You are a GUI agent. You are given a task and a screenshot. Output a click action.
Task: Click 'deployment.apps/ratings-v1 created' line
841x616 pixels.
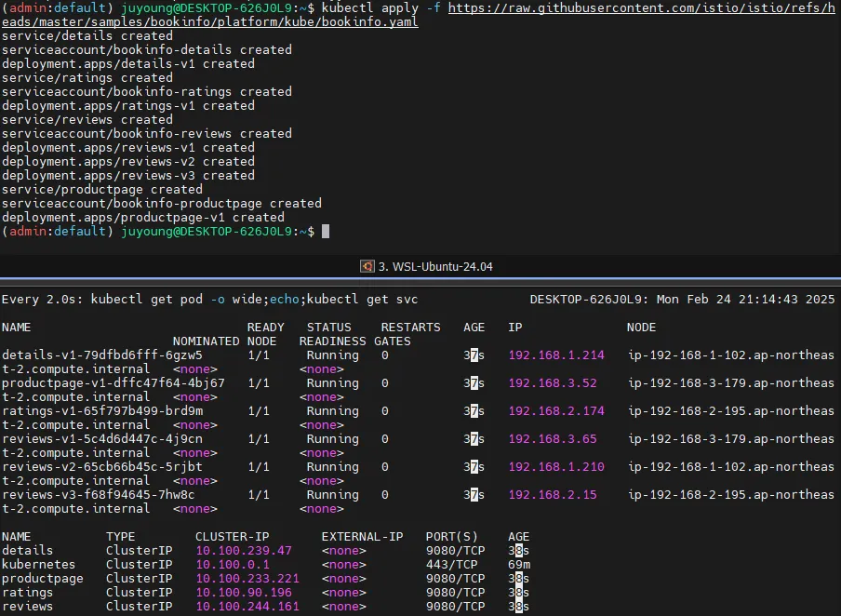pos(128,106)
